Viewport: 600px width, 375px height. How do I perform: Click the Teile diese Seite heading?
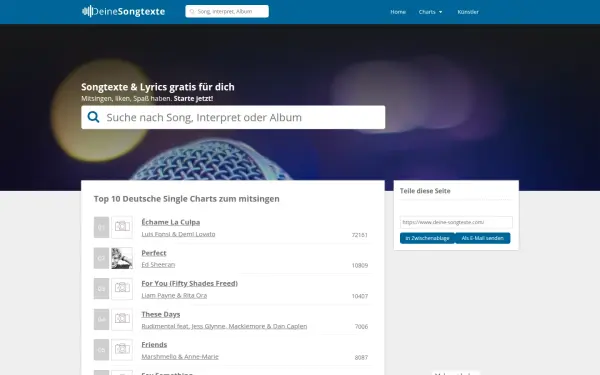425,191
